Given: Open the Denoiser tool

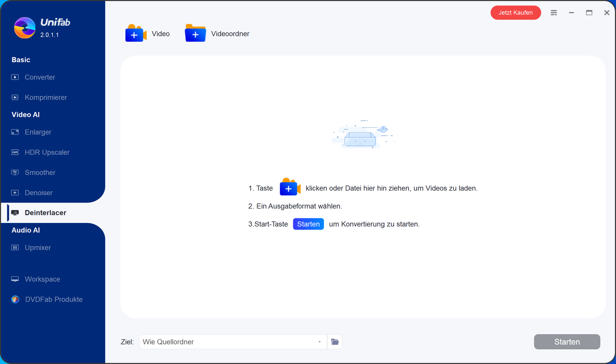Looking at the screenshot, I should (40, 193).
